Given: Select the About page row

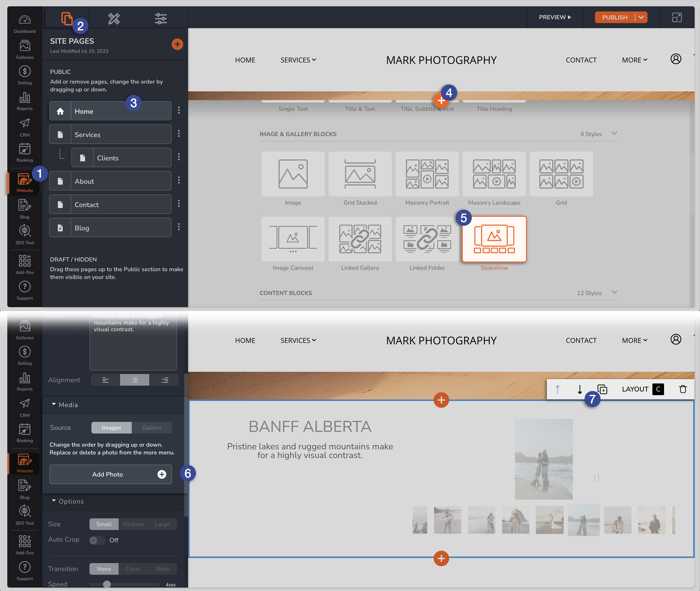Looking at the screenshot, I should pyautogui.click(x=110, y=181).
